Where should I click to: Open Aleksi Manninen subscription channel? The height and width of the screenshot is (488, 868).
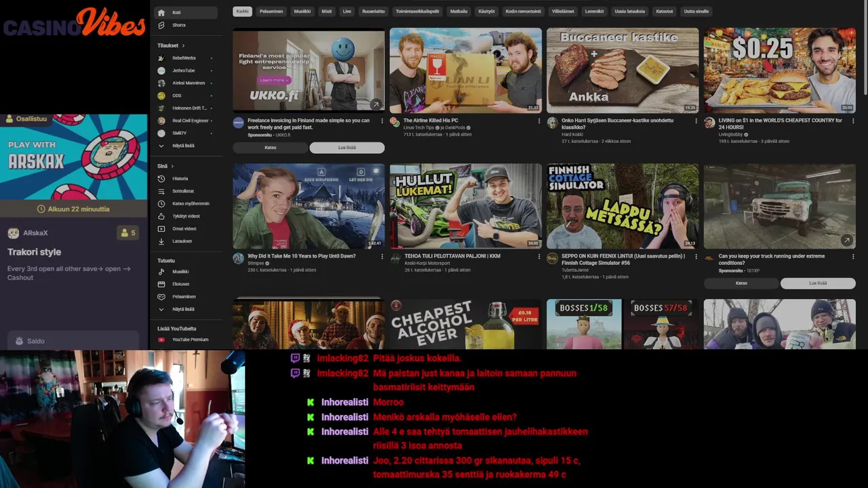(x=186, y=83)
